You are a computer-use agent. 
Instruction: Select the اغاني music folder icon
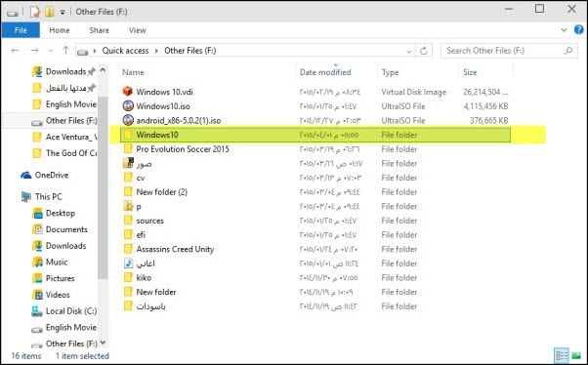click(x=128, y=264)
